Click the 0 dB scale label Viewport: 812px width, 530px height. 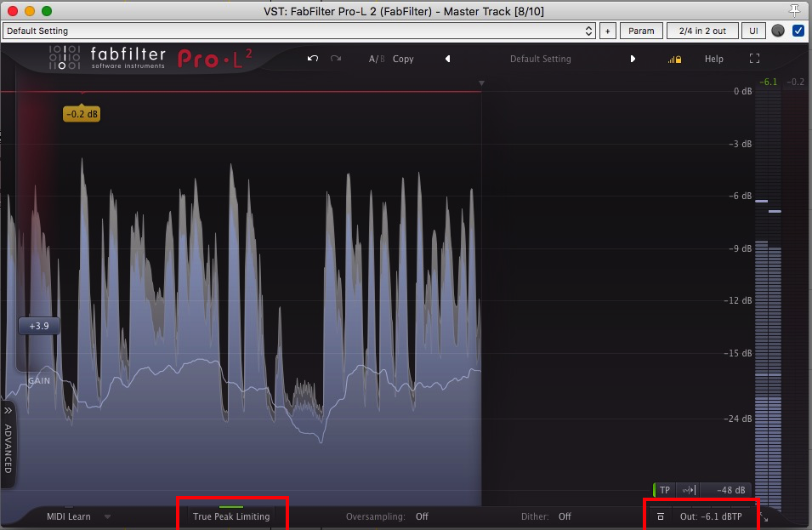(x=742, y=91)
